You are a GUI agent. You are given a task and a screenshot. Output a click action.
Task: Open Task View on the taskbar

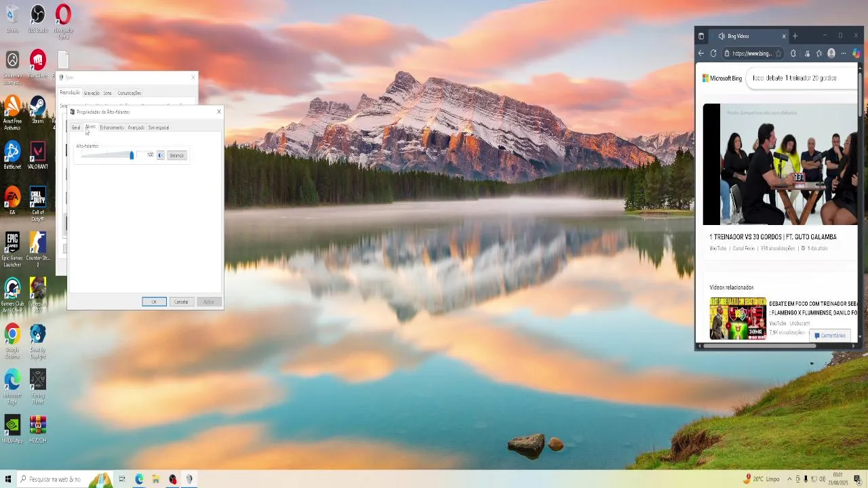click(x=122, y=479)
